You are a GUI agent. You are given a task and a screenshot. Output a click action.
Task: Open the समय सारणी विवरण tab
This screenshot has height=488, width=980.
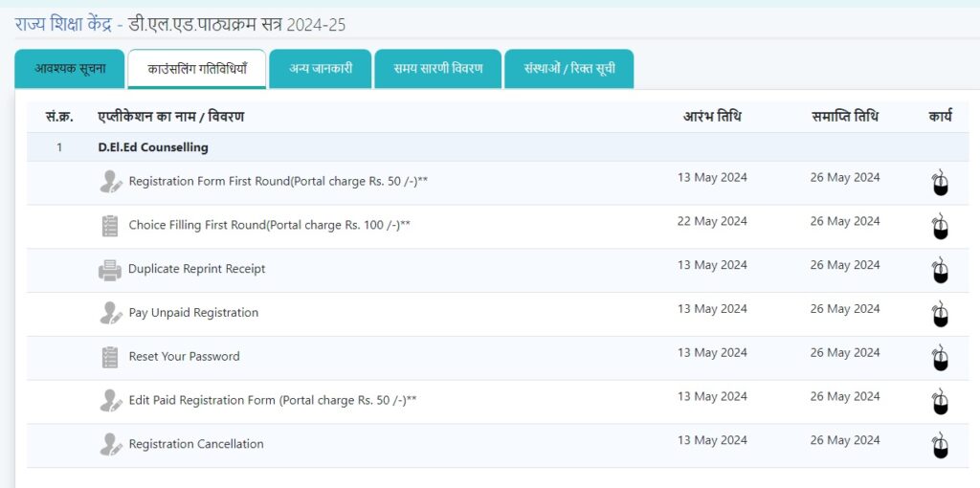(438, 69)
